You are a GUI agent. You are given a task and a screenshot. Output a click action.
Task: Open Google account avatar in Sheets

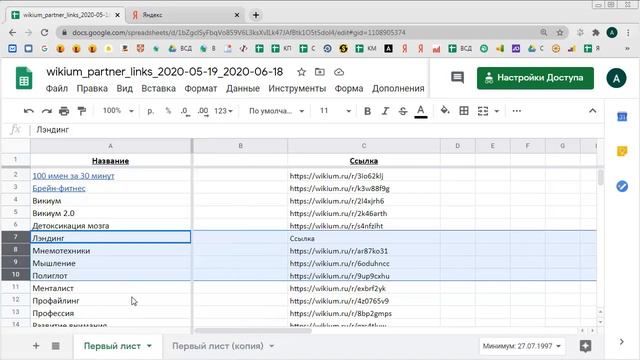click(x=616, y=78)
